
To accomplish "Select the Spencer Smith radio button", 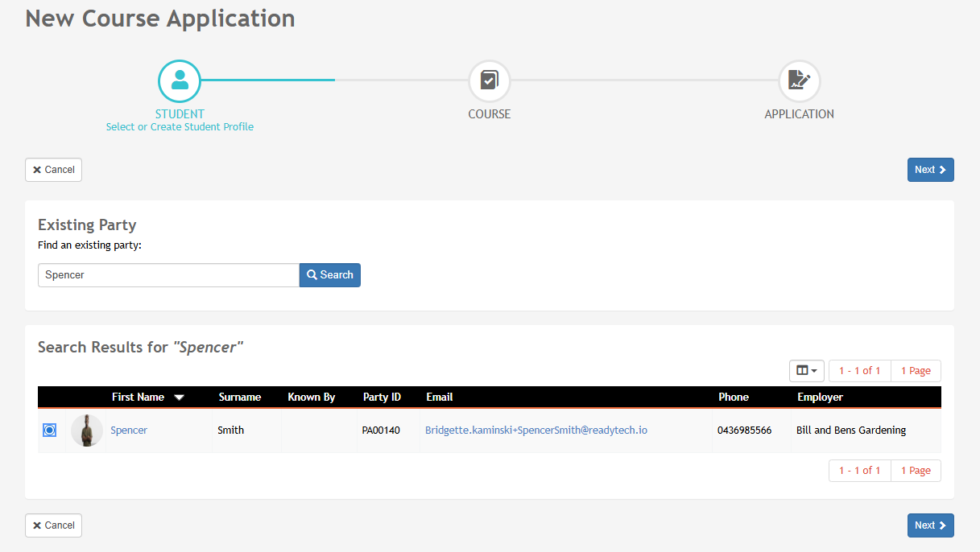I will click(x=49, y=430).
